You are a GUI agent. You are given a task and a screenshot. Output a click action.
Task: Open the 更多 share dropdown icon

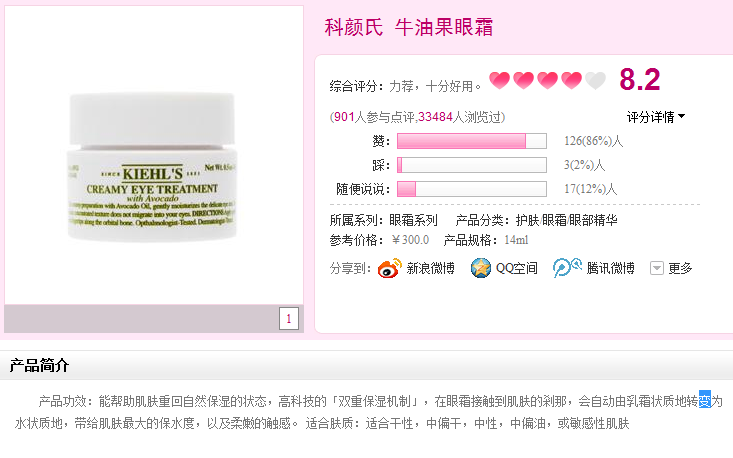pyautogui.click(x=657, y=268)
